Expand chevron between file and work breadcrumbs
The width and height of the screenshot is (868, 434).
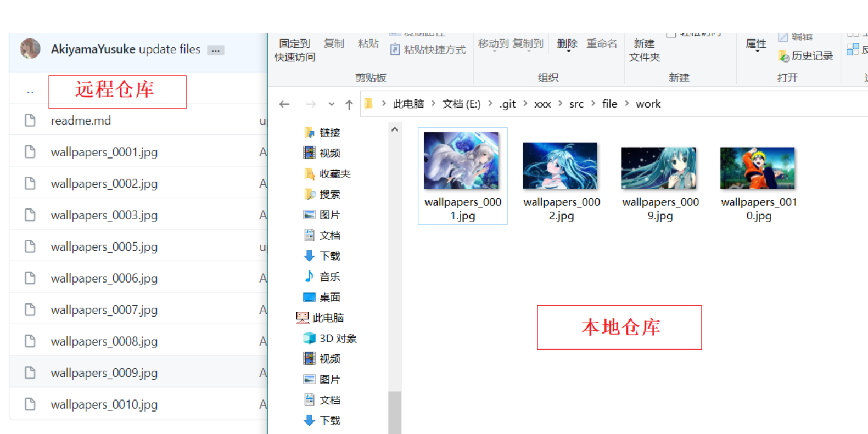pyautogui.click(x=626, y=103)
